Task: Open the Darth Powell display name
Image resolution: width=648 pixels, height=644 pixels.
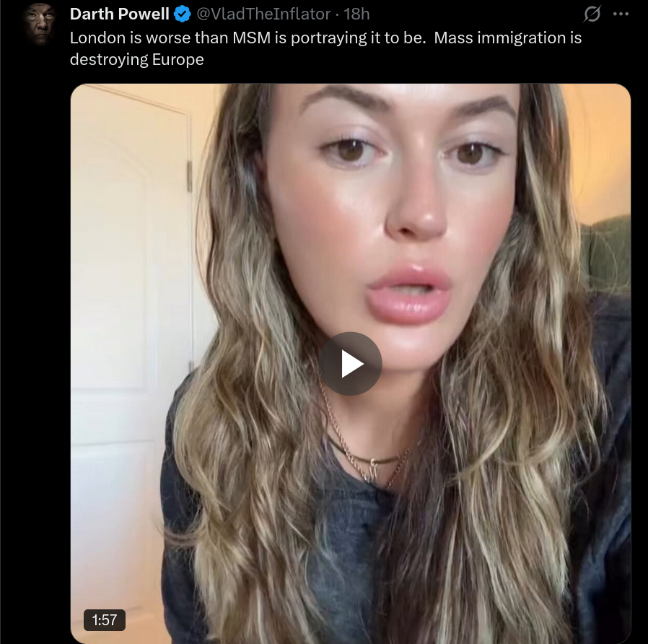Action: tap(120, 14)
